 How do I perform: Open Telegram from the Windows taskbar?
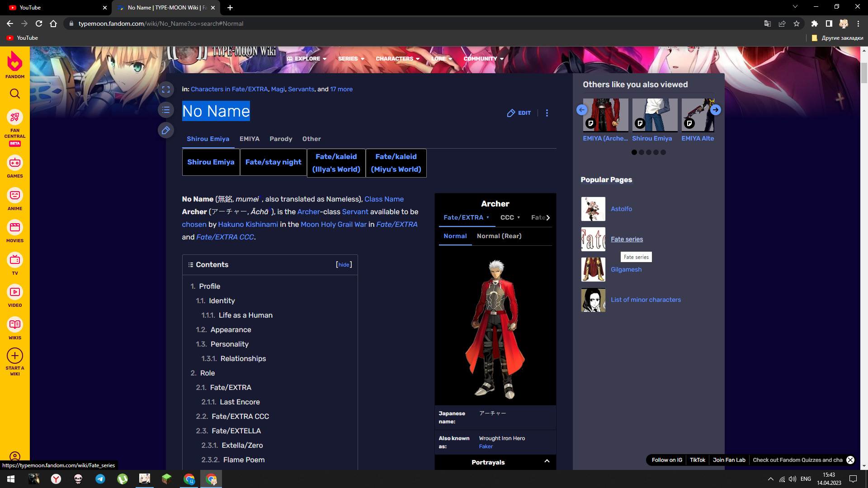point(100,479)
